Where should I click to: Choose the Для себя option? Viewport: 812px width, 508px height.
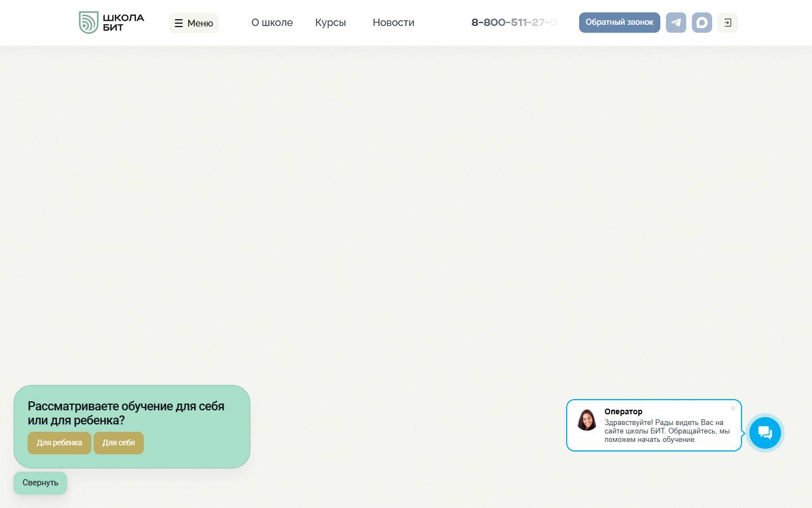tap(118, 443)
